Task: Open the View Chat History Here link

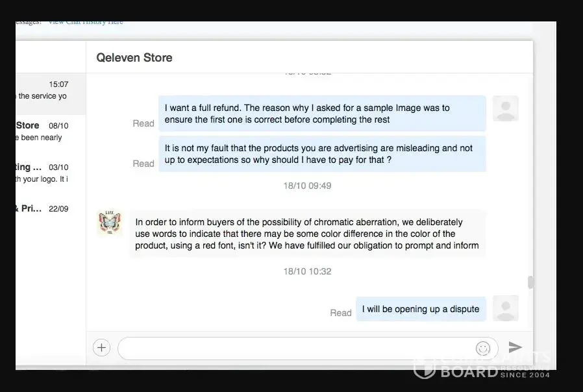Action: tap(86, 22)
